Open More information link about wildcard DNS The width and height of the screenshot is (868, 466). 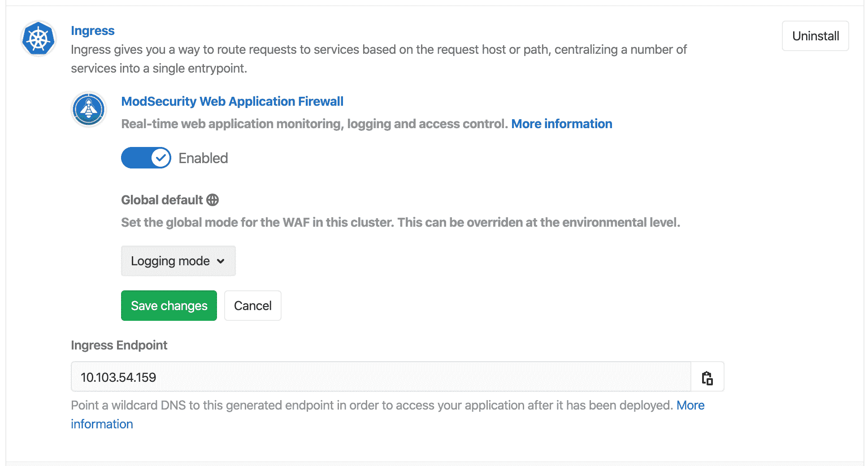690,405
